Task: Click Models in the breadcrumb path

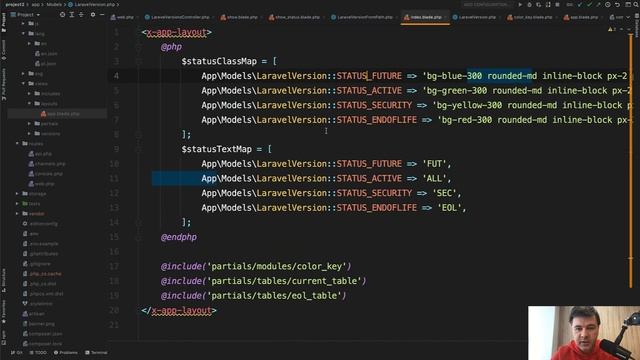Action: (x=54, y=4)
